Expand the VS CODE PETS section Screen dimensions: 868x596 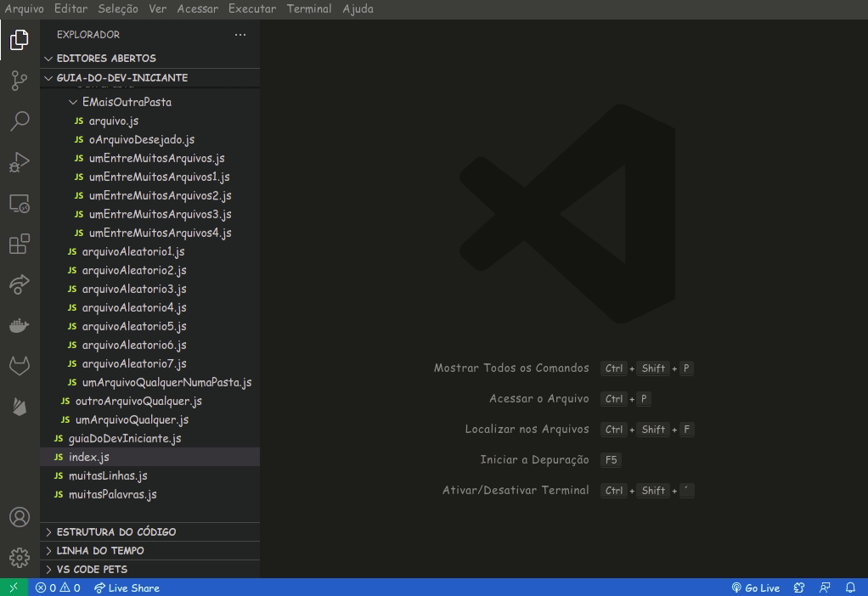click(92, 570)
